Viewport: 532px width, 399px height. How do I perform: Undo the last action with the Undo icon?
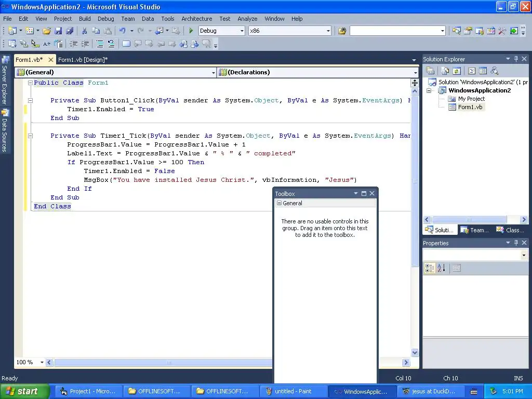click(x=122, y=31)
